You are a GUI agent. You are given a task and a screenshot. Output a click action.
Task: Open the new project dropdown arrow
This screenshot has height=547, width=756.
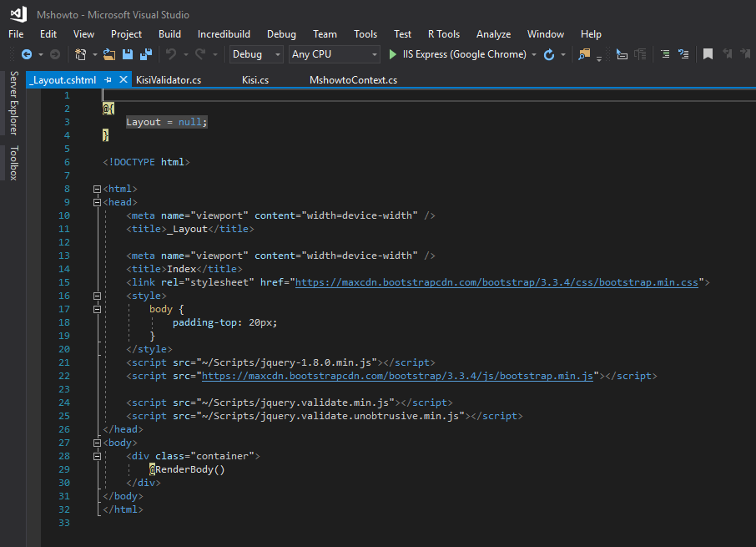click(94, 55)
